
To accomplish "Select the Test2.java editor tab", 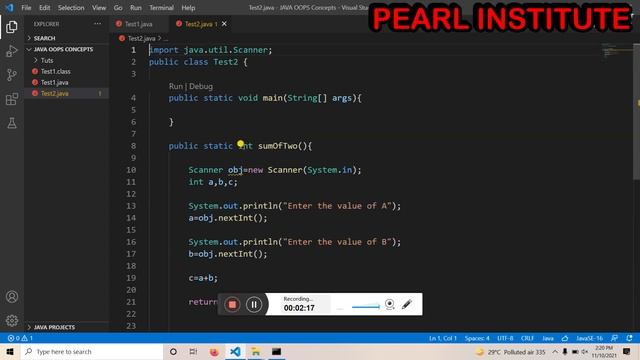I will (x=199, y=24).
